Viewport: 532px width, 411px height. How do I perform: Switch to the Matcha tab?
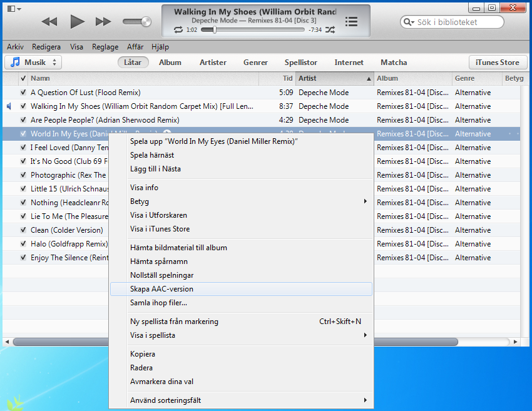[x=394, y=63]
